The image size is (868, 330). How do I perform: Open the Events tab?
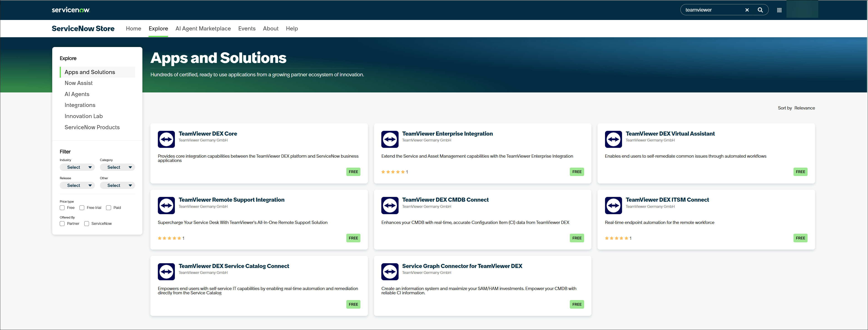247,29
